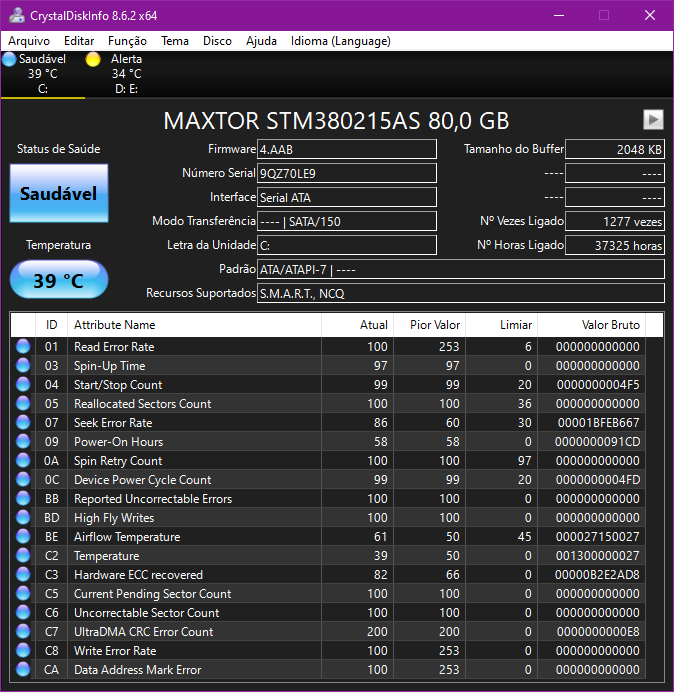Click the Modo Transferência field SATA/150
The height and width of the screenshot is (692, 674).
coord(347,221)
